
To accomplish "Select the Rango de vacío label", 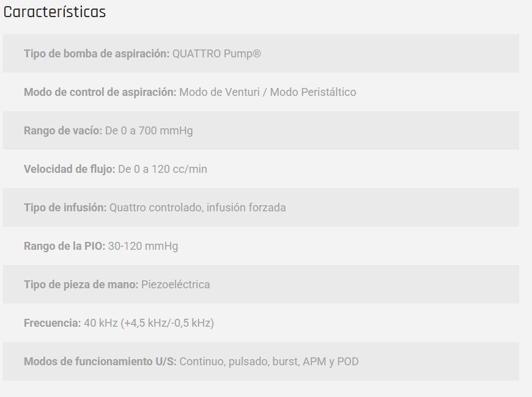I will [63, 131].
